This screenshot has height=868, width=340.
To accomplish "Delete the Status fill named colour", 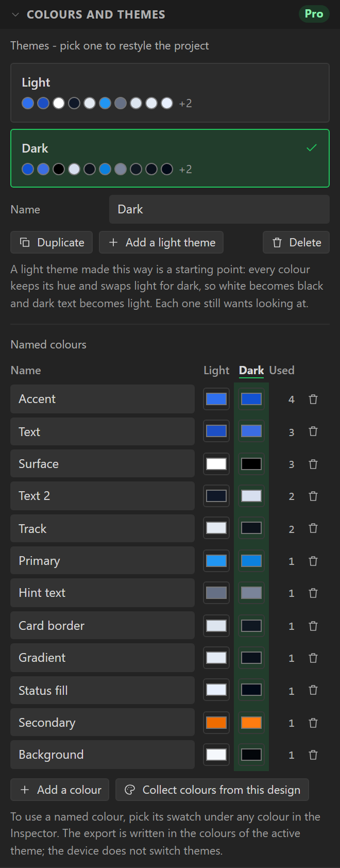I will (x=313, y=690).
